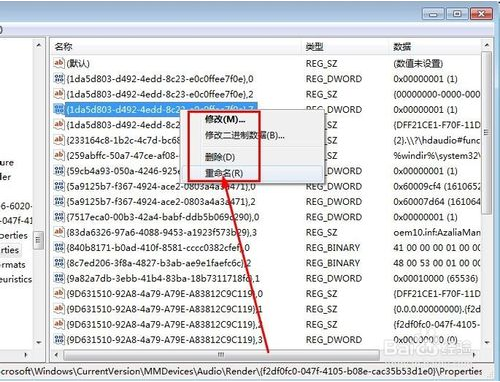Click the 类型 column header

(x=314, y=46)
